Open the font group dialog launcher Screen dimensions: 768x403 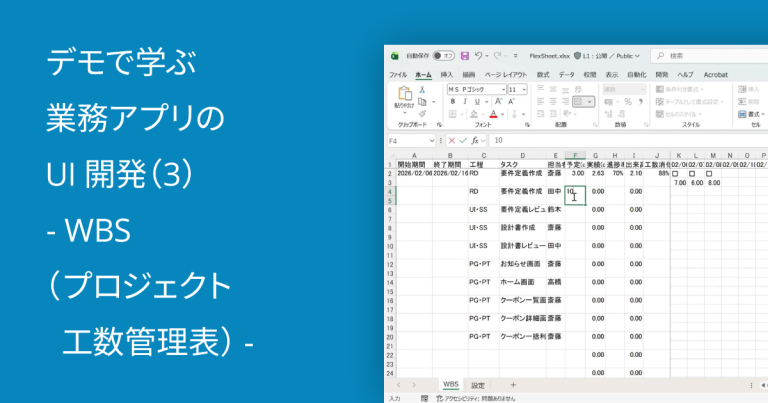tap(527, 125)
